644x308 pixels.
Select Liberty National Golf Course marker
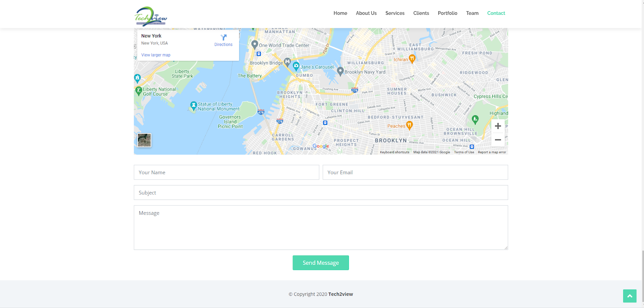pyautogui.click(x=138, y=91)
